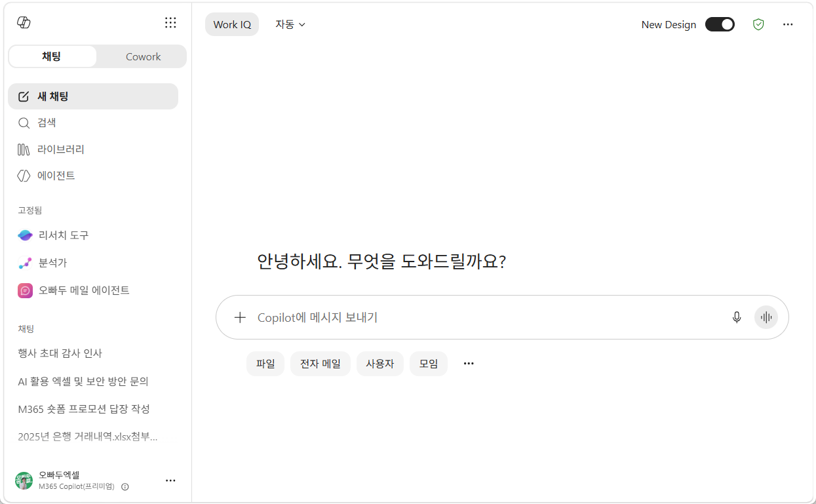Click the 리서치 도구 icon

25,235
